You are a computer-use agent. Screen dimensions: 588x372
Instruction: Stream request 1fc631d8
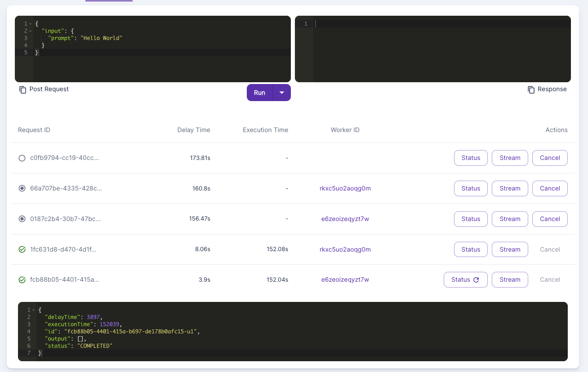point(510,249)
